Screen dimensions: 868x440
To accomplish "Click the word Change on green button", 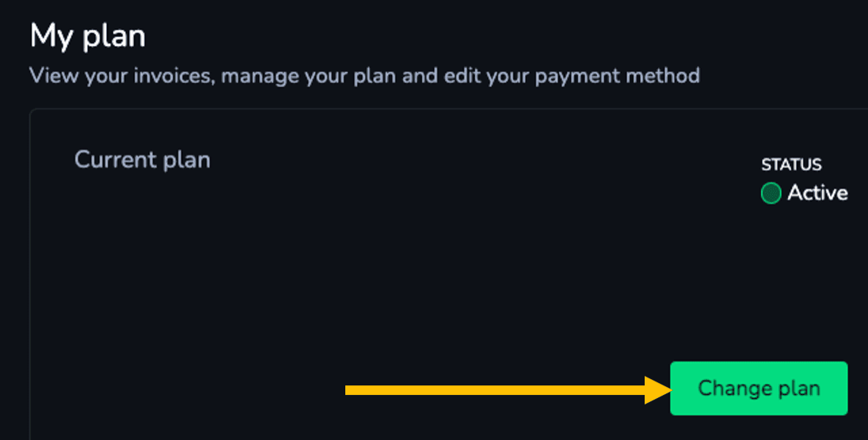I will pyautogui.click(x=735, y=389).
